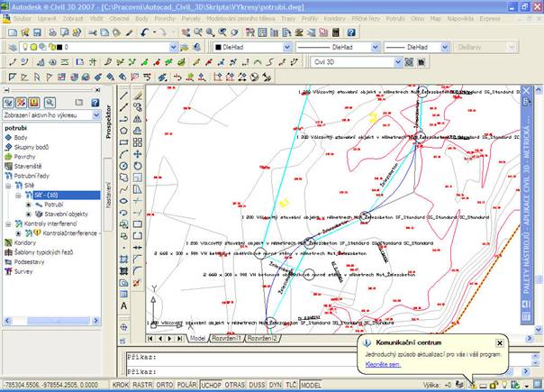This screenshot has height=392, width=544.
Task: Select the Mirror modify tool
Action: 138,119
